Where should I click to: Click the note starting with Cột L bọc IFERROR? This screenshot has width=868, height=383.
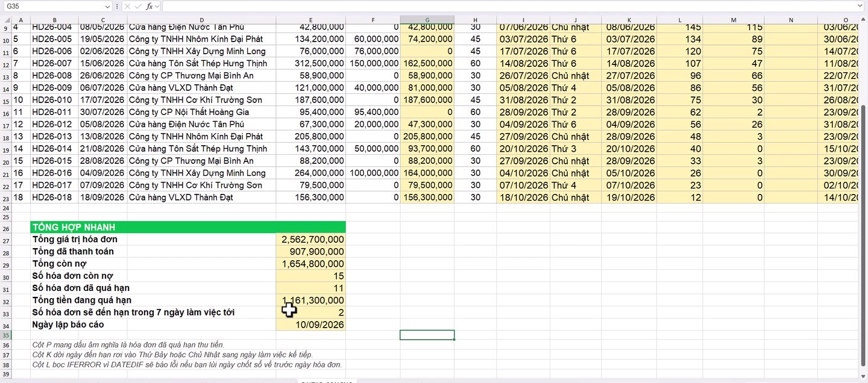click(187, 365)
